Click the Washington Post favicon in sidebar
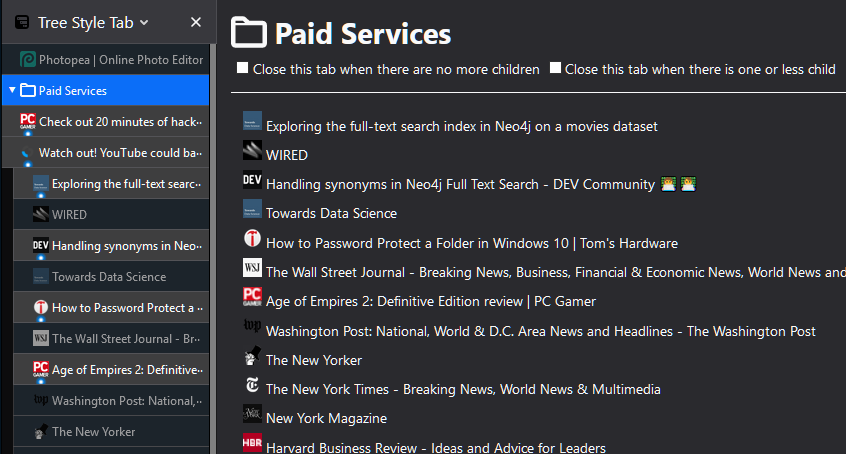Image resolution: width=846 pixels, height=454 pixels. (40, 400)
